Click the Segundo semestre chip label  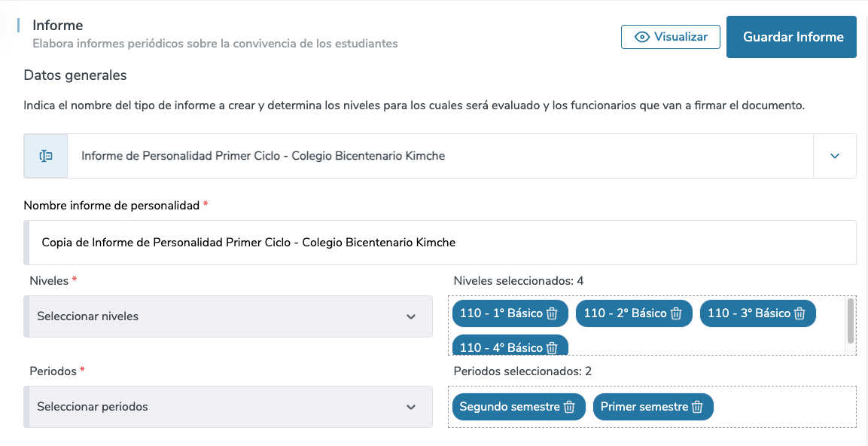coord(509,407)
